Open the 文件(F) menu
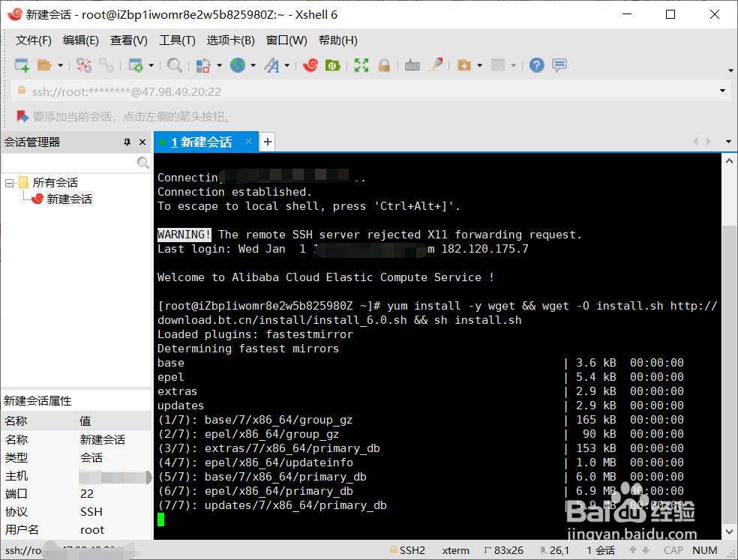 pos(34,40)
